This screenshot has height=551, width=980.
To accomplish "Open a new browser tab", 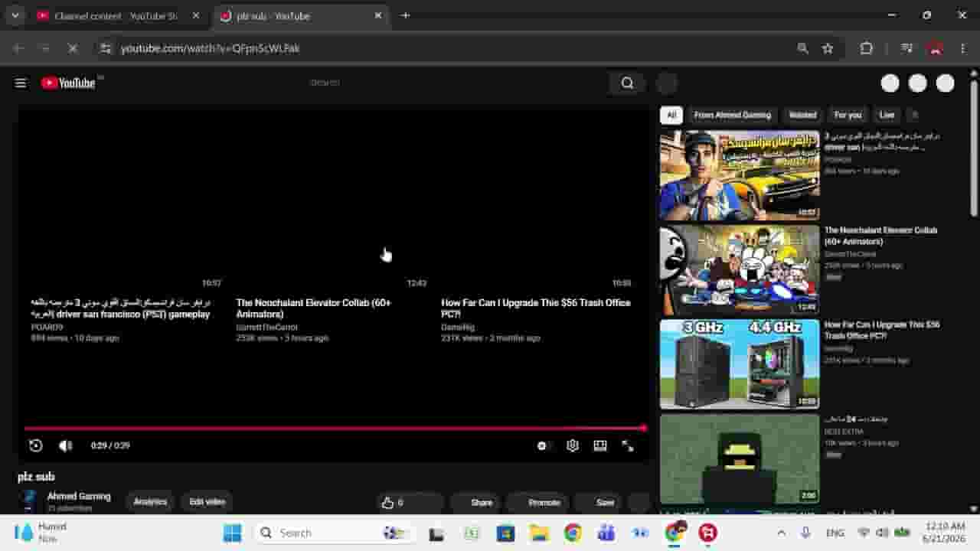I will tap(405, 15).
